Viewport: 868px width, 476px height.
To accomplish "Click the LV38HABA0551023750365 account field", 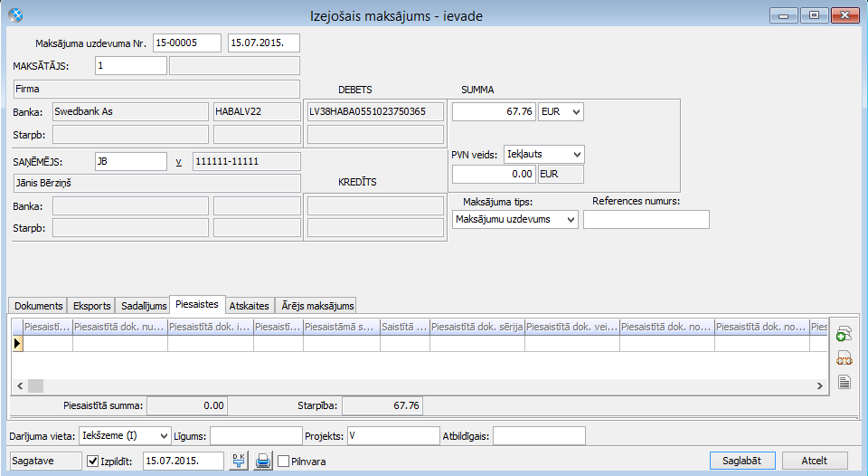I will (x=375, y=111).
